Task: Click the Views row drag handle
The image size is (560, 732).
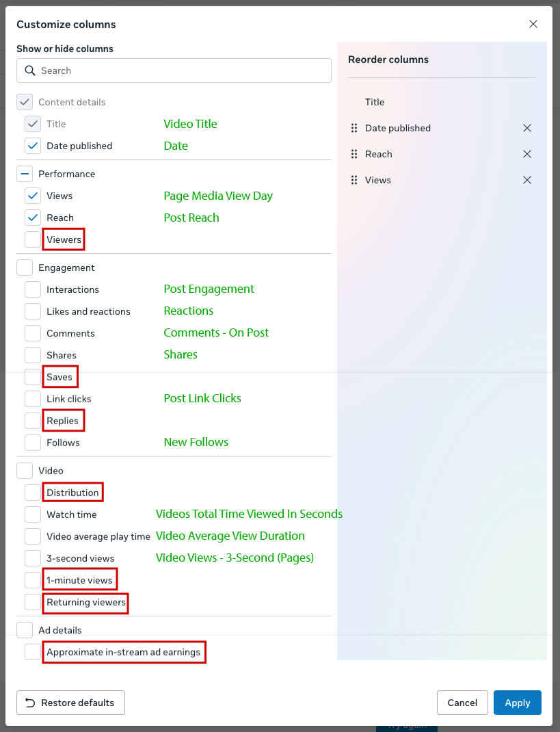Action: [354, 180]
